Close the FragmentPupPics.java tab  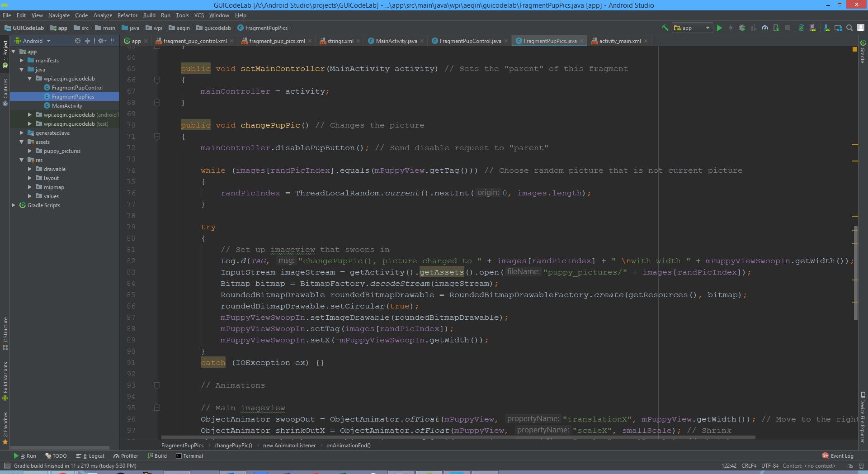581,41
